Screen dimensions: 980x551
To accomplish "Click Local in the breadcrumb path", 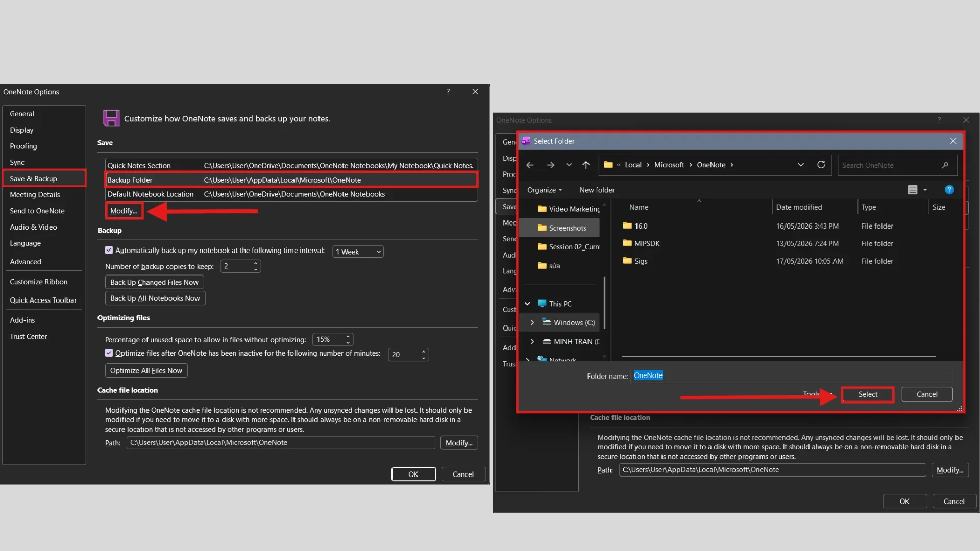I will [633, 165].
